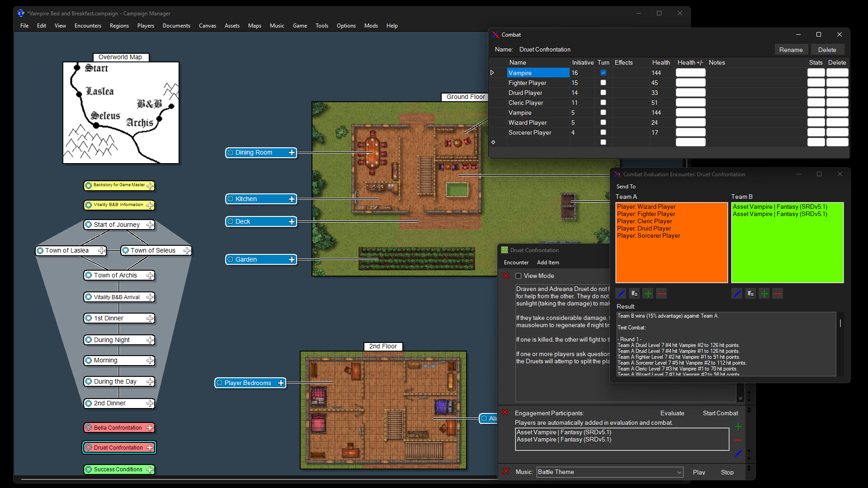The height and width of the screenshot is (488, 868).
Task: Click the Team A red minus remove icon
Action: [x=661, y=294]
